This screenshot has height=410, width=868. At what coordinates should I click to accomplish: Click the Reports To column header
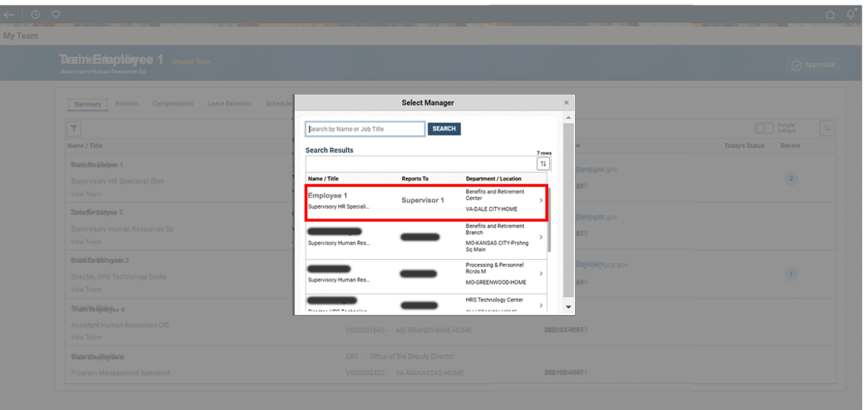[415, 179]
